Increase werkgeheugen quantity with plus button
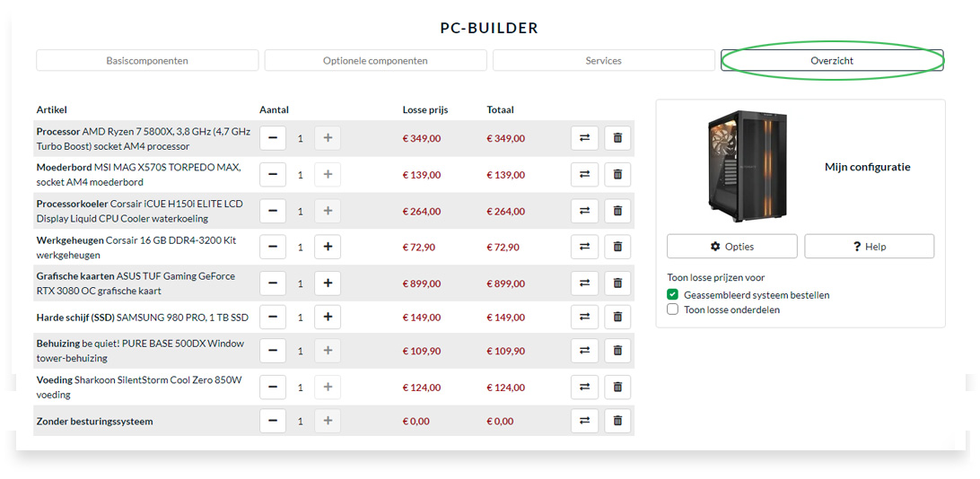This screenshot has width=980, height=479. (x=328, y=248)
